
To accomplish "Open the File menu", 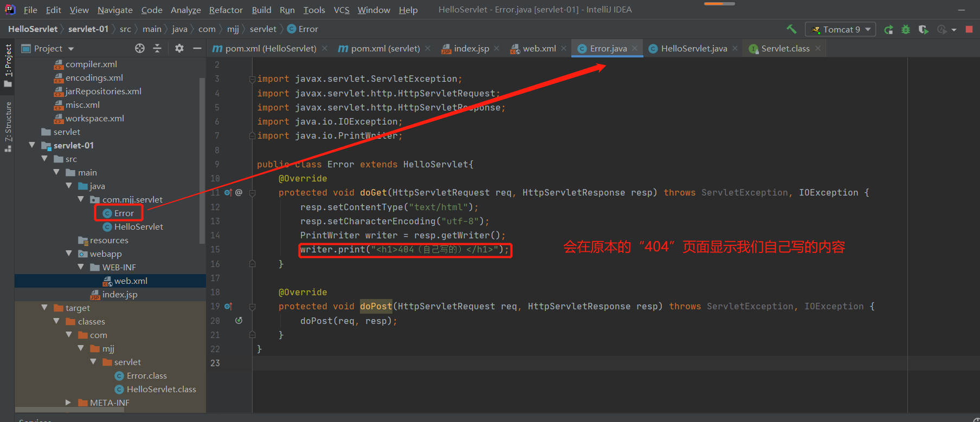I will 30,10.
